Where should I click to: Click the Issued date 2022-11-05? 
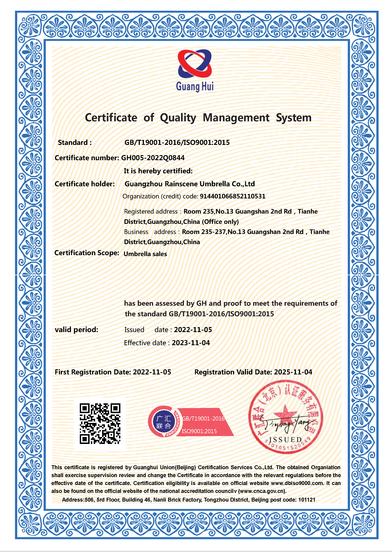[193, 330]
